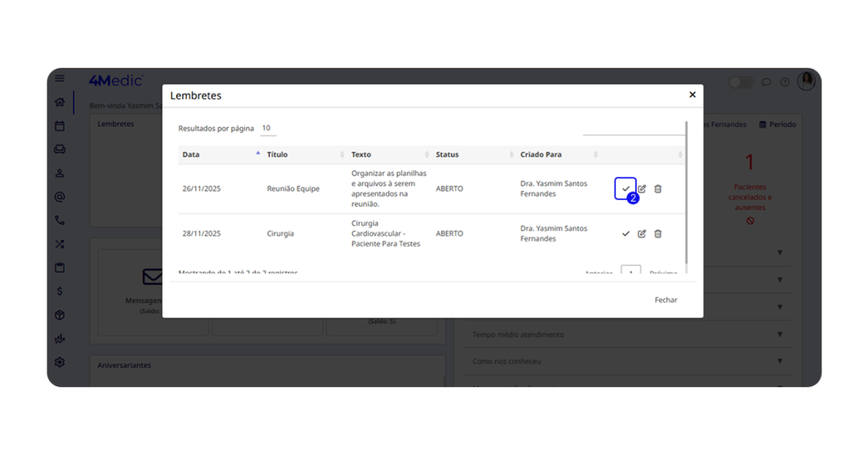
Task: Mark the Reunião Equipe reminder as done
Action: click(x=626, y=189)
